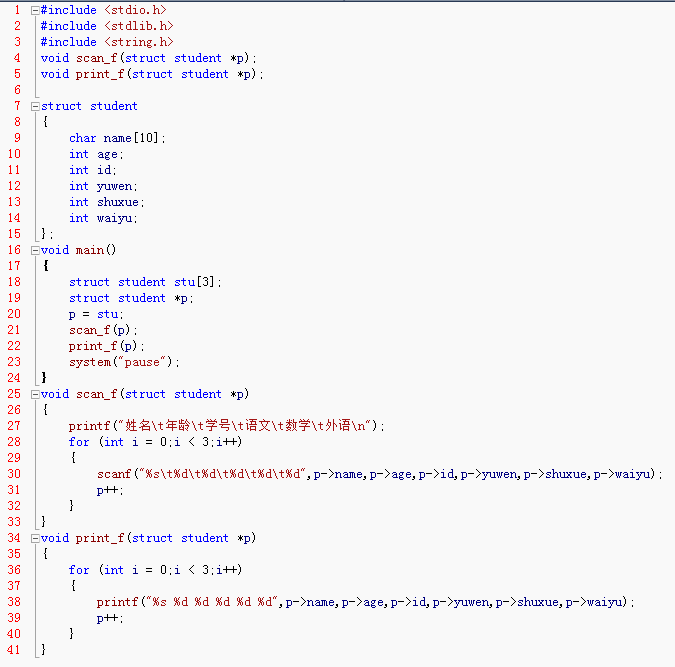Click on '<string.h>' in line 3
675x667 pixels.
point(139,42)
